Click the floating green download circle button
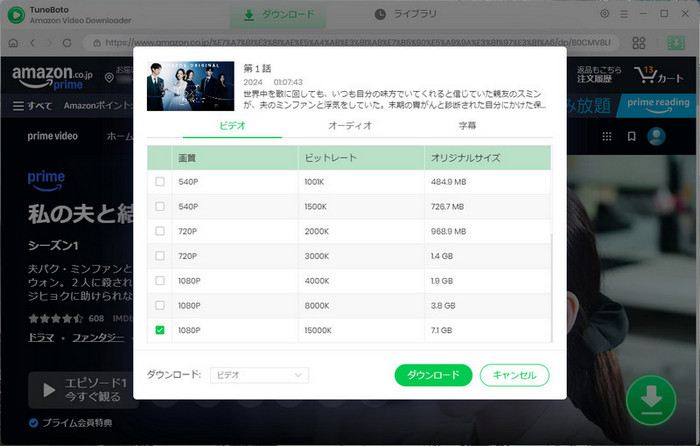 click(651, 400)
